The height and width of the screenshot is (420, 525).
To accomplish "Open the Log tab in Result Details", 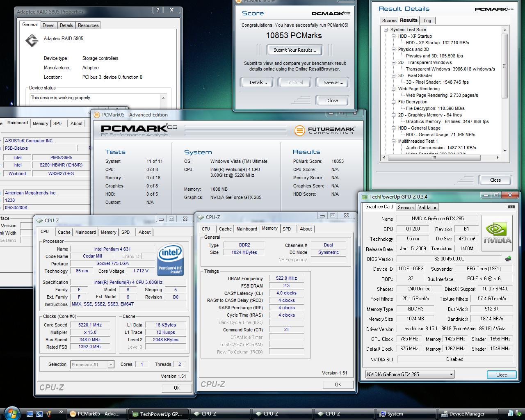I will pyautogui.click(x=427, y=21).
